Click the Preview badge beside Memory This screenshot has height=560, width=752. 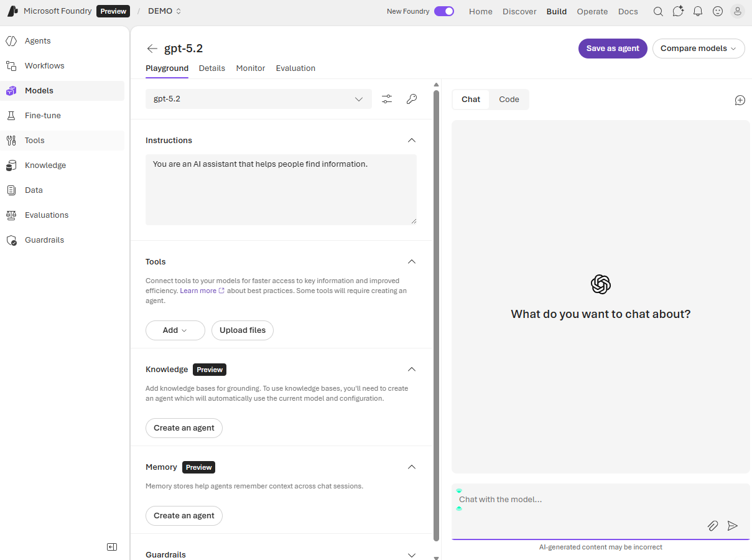pyautogui.click(x=199, y=467)
